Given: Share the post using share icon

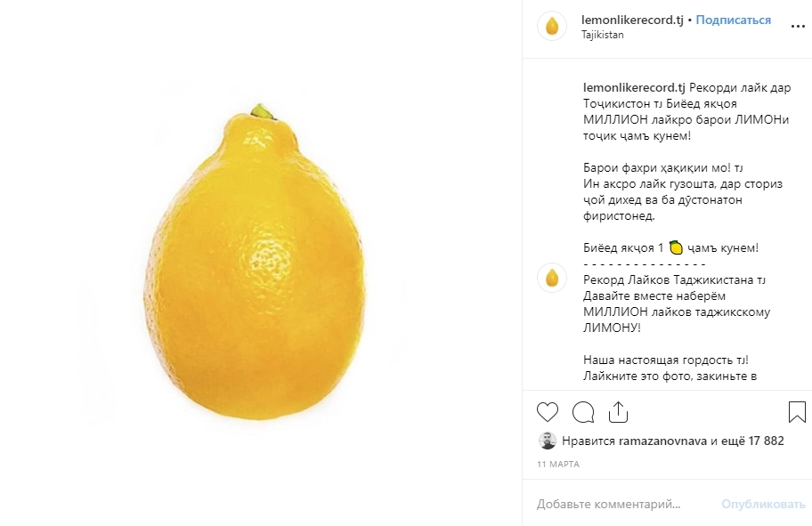Looking at the screenshot, I should 619,412.
